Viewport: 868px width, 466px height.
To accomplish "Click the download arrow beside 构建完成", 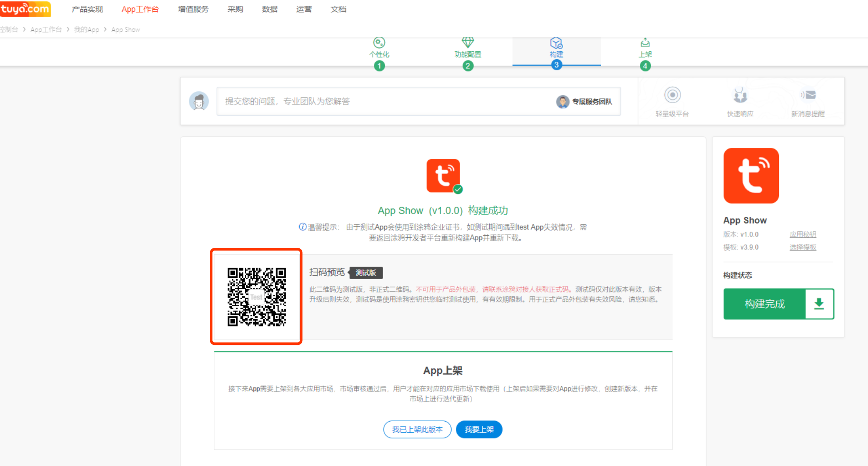I will pos(819,304).
